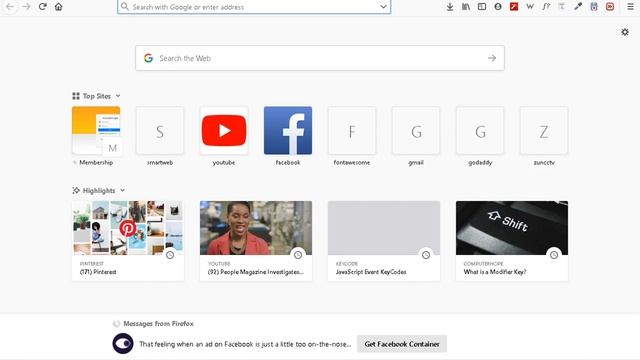Click the Messages from Firefox label
The image size is (640, 360).
pos(158,323)
